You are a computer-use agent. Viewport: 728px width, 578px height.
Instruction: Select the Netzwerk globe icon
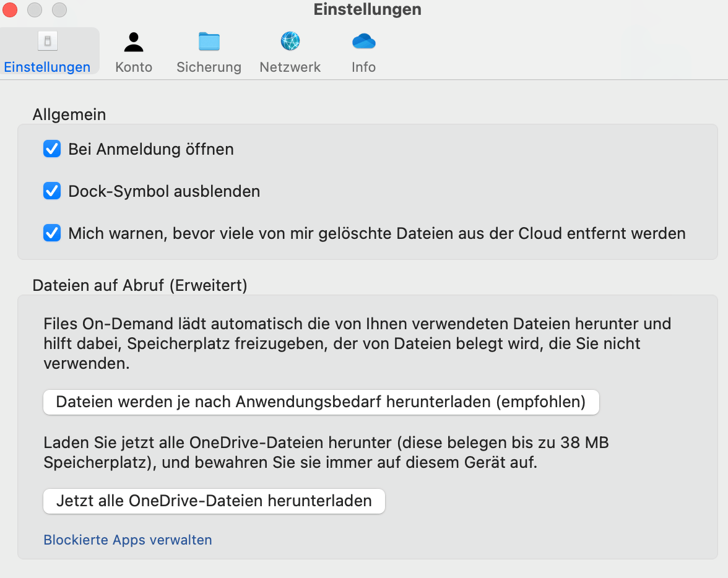pos(290,41)
